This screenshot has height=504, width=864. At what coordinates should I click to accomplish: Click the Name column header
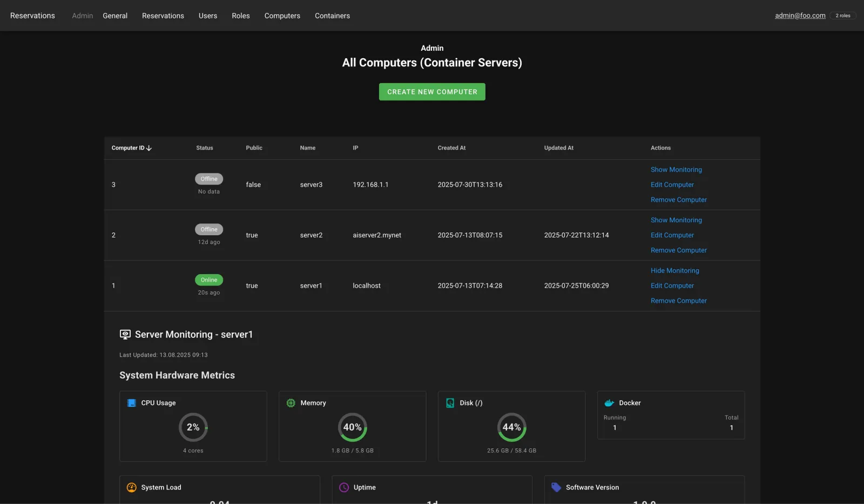point(308,148)
